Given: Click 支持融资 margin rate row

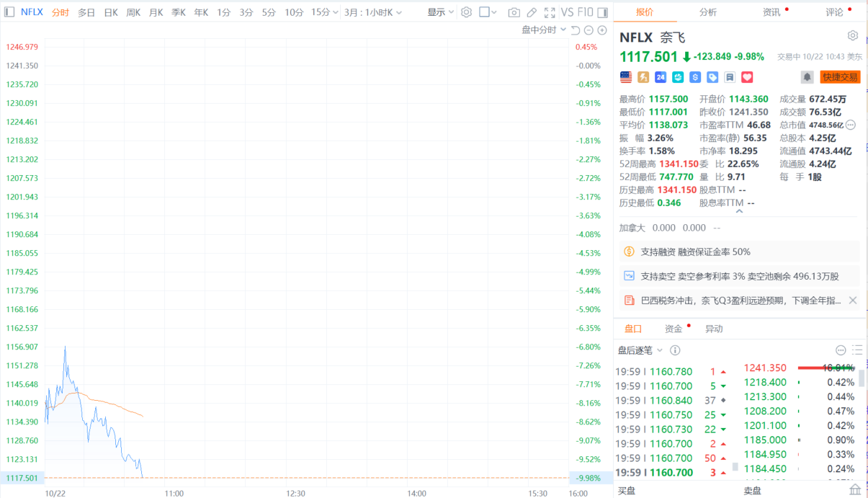Looking at the screenshot, I should [739, 252].
